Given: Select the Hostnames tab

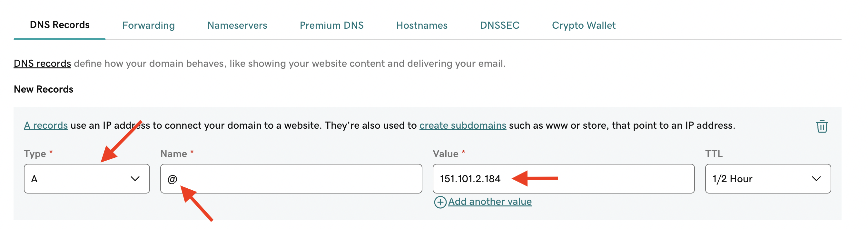Looking at the screenshot, I should (421, 25).
